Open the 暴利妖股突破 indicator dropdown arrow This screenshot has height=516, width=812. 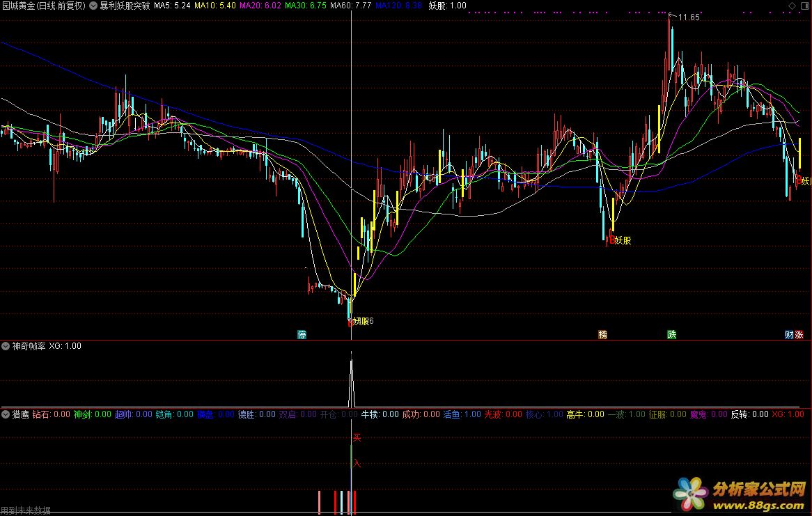coord(93,6)
